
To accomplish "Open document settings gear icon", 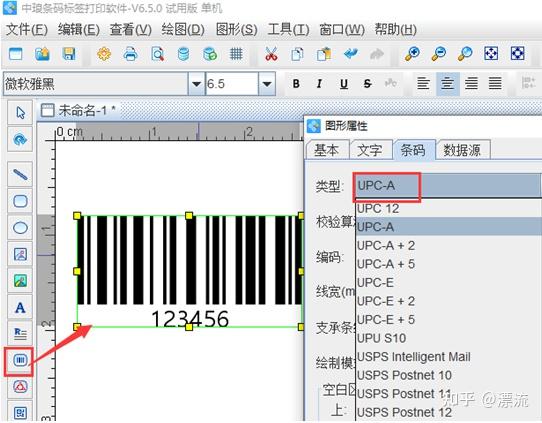I will click(104, 54).
